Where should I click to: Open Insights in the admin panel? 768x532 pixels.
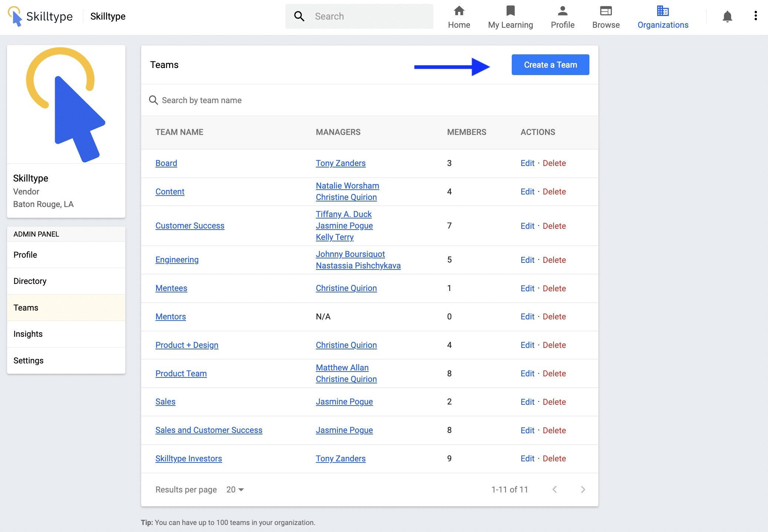click(28, 334)
